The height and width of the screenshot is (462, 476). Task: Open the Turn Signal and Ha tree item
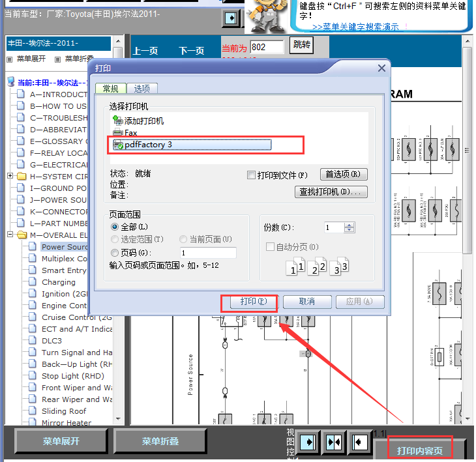point(77,353)
